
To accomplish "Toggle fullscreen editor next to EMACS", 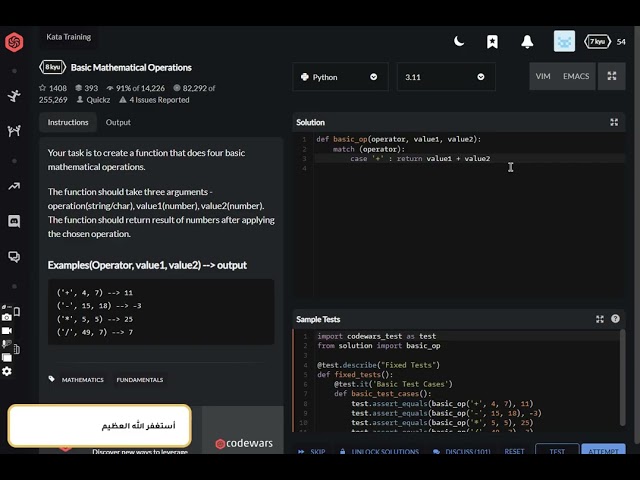I will [x=611, y=76].
